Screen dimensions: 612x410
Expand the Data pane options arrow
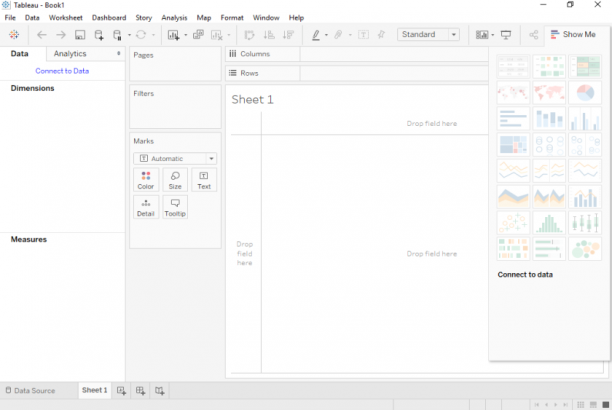(x=119, y=53)
